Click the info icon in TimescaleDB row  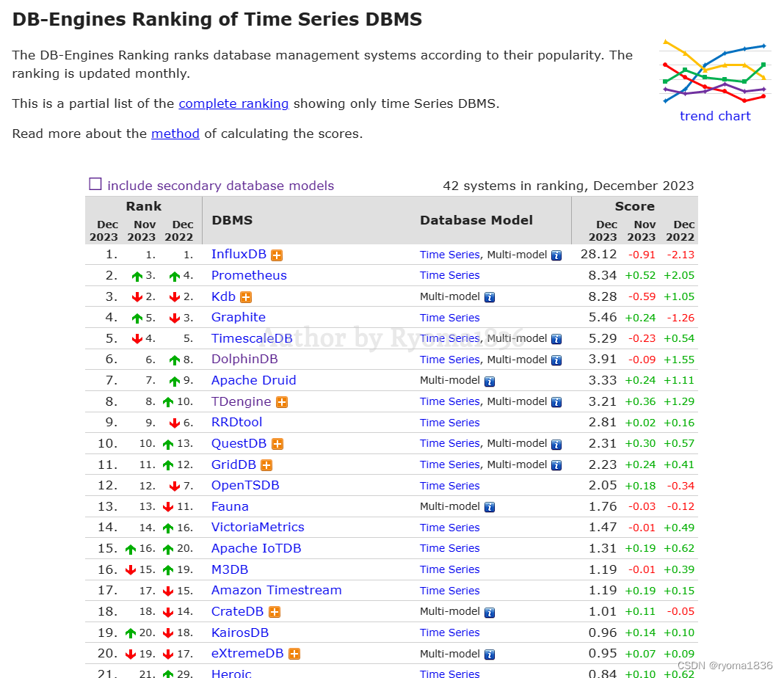click(x=556, y=339)
